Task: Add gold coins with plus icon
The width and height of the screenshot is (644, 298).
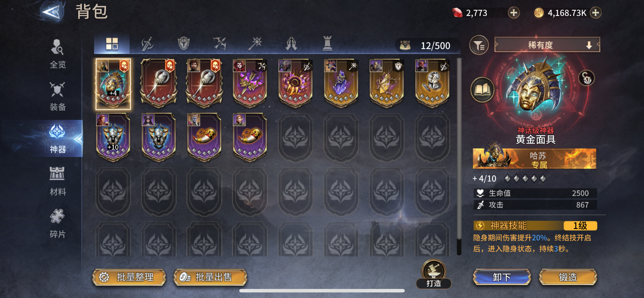Action: [x=596, y=13]
